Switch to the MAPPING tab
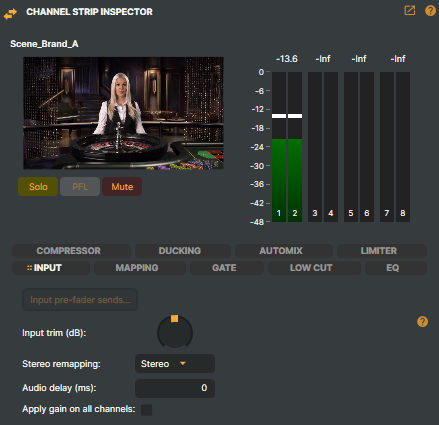Viewport: 439px width, 425px height. coord(140,268)
